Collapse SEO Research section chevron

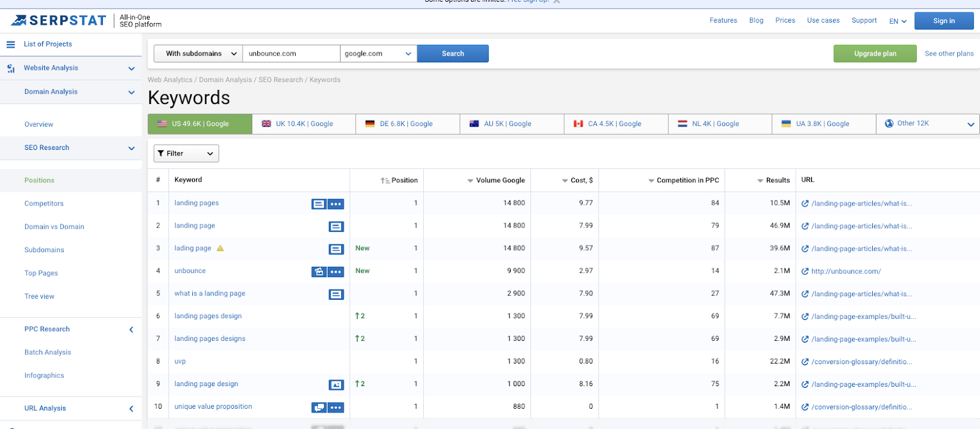131,148
